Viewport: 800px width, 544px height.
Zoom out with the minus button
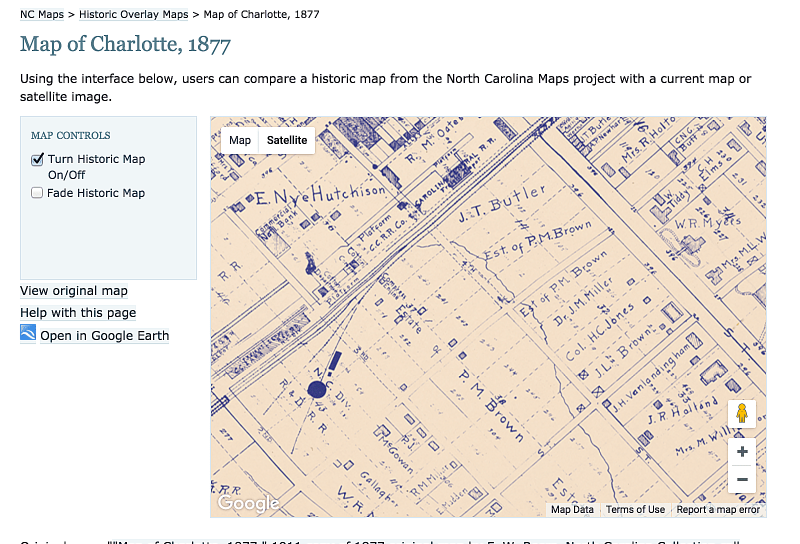(x=742, y=479)
